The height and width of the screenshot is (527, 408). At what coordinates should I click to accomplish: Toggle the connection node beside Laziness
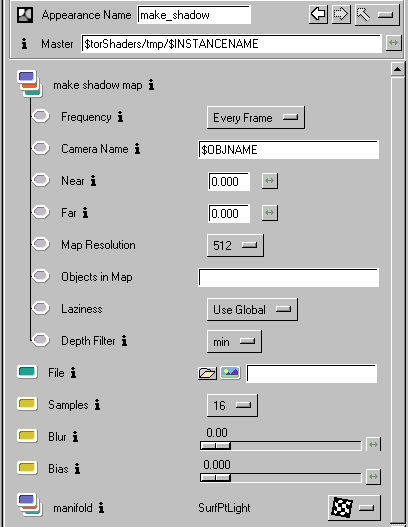[41, 308]
